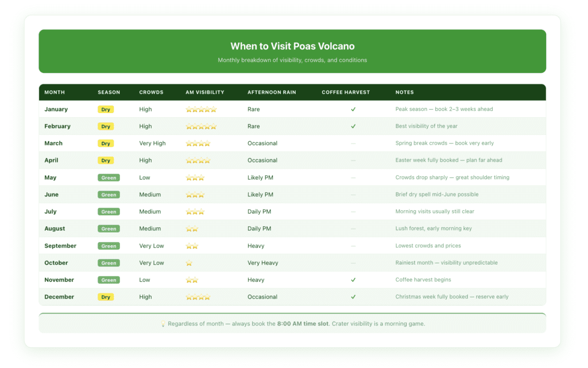The height and width of the screenshot is (368, 588).
Task: Click August's two-star visibility rating
Action: click(x=192, y=228)
